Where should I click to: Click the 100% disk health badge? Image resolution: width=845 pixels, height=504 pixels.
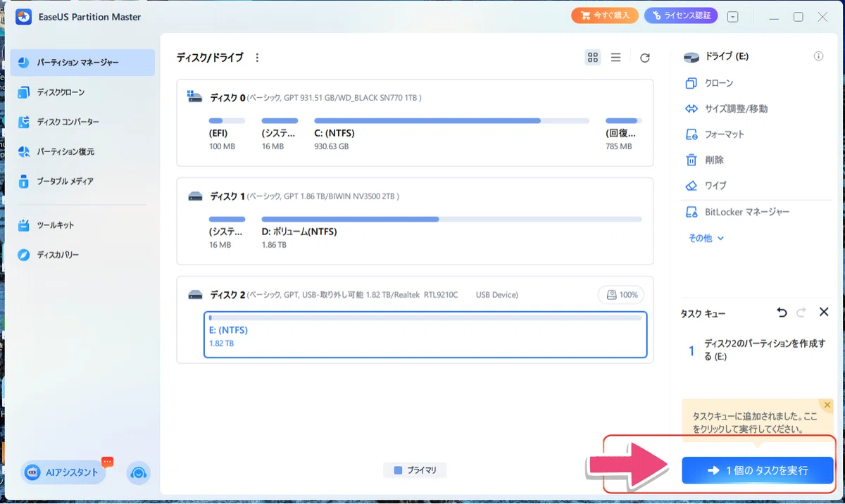point(620,295)
